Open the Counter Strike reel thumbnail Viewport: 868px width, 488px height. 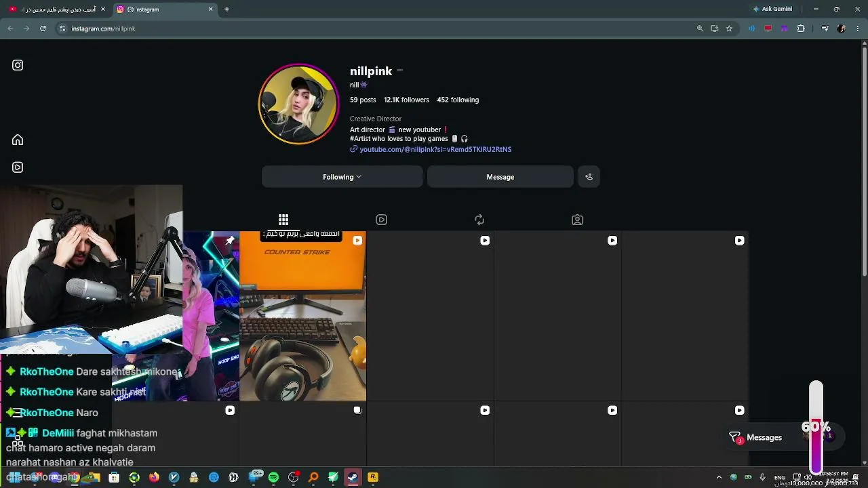pyautogui.click(x=302, y=316)
